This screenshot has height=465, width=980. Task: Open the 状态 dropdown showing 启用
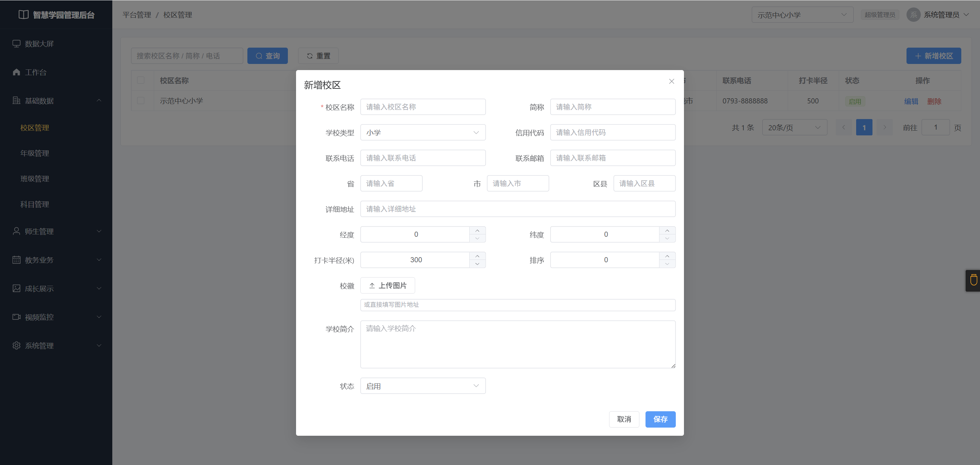(x=423, y=386)
